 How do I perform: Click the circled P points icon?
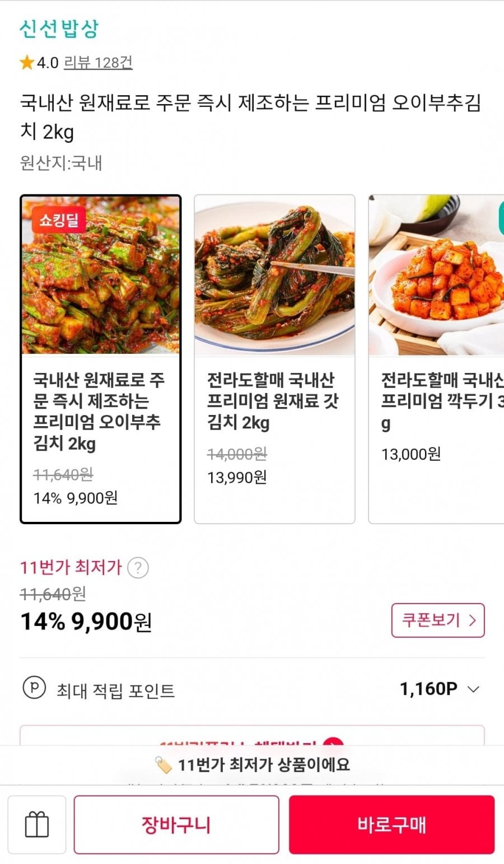34,688
